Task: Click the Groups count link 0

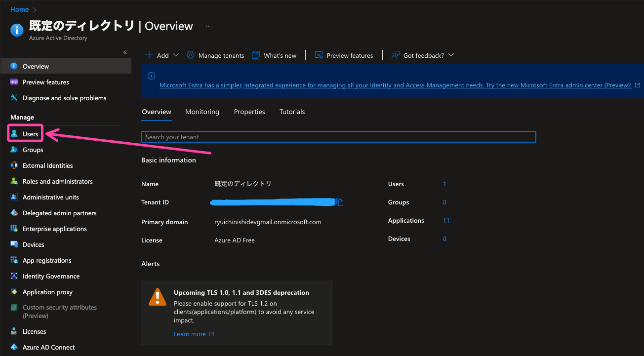Action: (444, 202)
